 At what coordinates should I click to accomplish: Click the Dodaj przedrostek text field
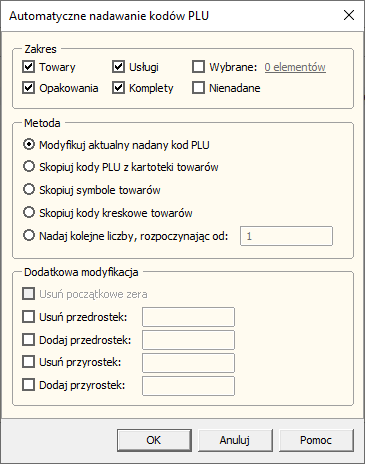(188, 340)
